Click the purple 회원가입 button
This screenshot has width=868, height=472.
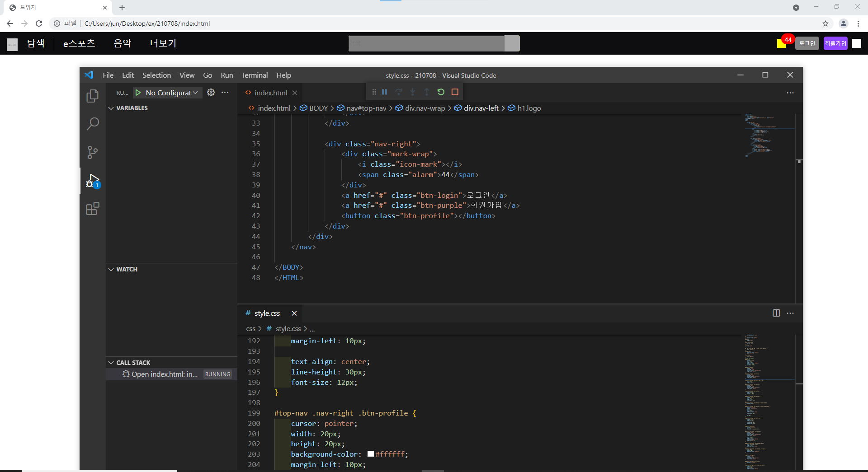[x=835, y=43]
